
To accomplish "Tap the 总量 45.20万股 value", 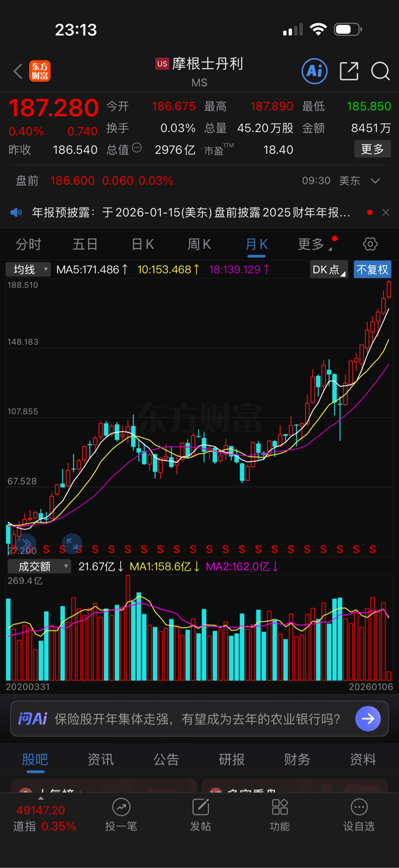I will click(x=265, y=128).
